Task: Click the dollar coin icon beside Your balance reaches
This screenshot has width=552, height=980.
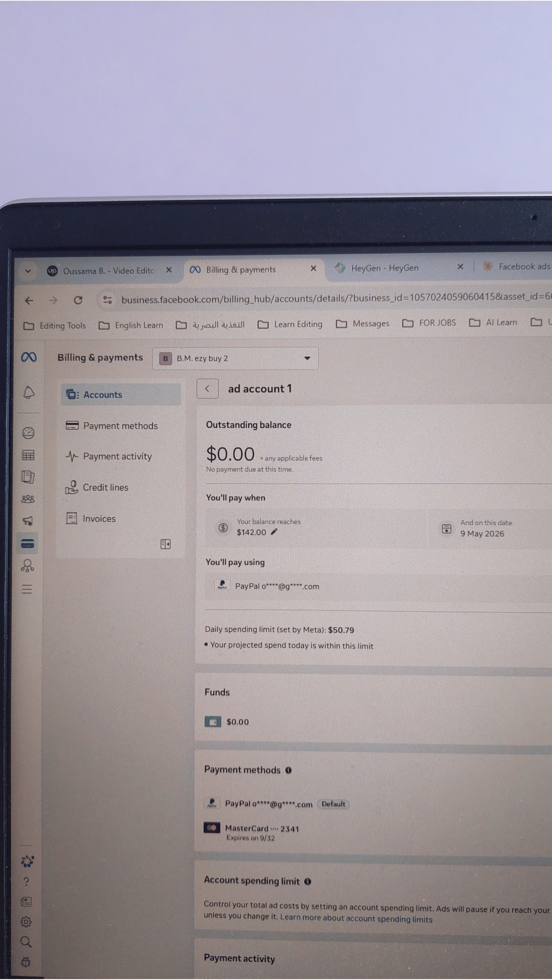Action: point(223,527)
